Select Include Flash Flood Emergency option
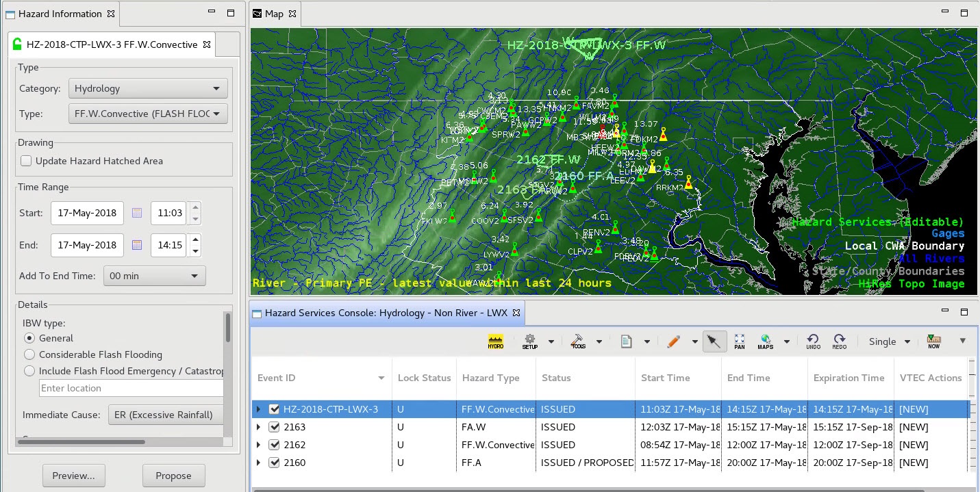 [x=29, y=371]
